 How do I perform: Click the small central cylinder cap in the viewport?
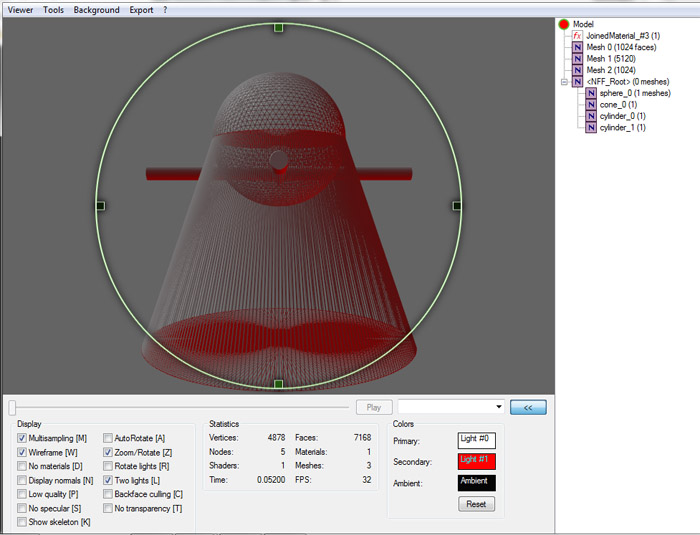[x=279, y=161]
